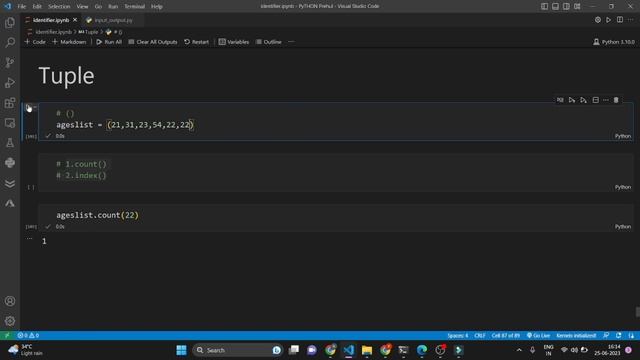Change language mode of ageslist tuple cell
640x360 pixels.
[623, 136]
